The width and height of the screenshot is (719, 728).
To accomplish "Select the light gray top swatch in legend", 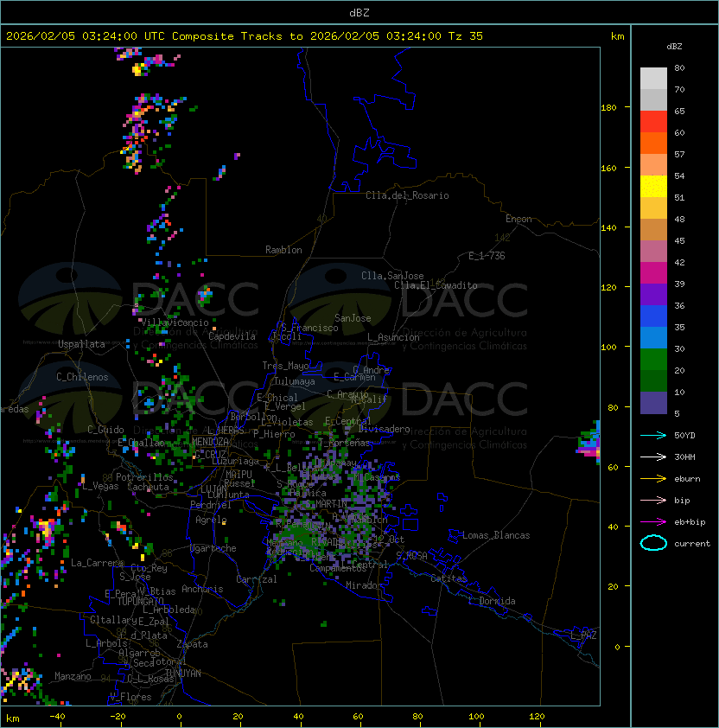I will (653, 79).
